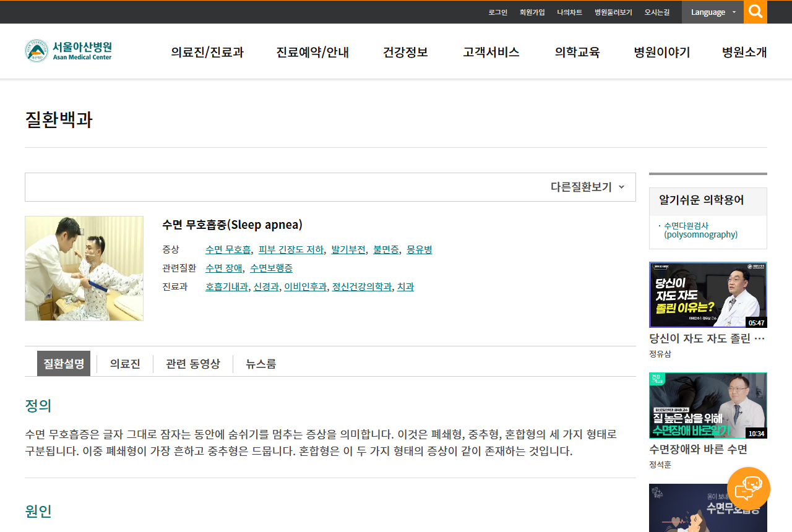
Task: Expand the 다른질환보기 dropdown
Action: pyautogui.click(x=588, y=187)
